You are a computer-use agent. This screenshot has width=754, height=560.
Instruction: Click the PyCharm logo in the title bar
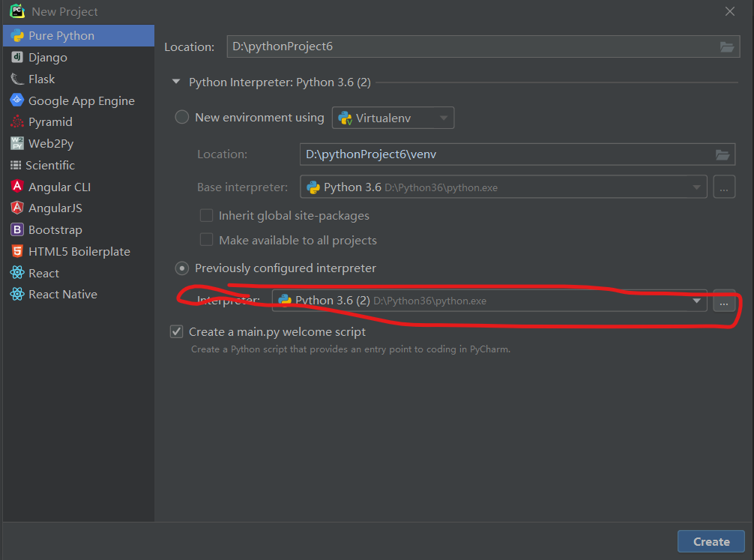tap(17, 11)
